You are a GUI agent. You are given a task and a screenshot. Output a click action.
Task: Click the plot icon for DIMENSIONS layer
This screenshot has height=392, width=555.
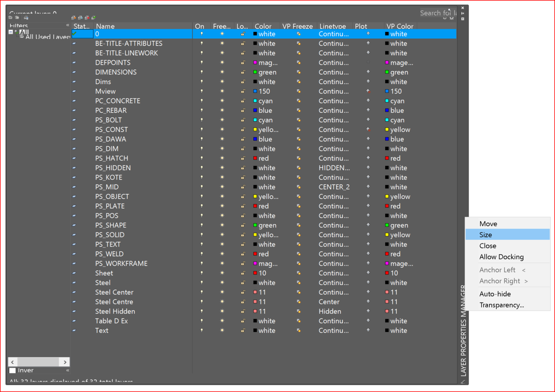[369, 72]
